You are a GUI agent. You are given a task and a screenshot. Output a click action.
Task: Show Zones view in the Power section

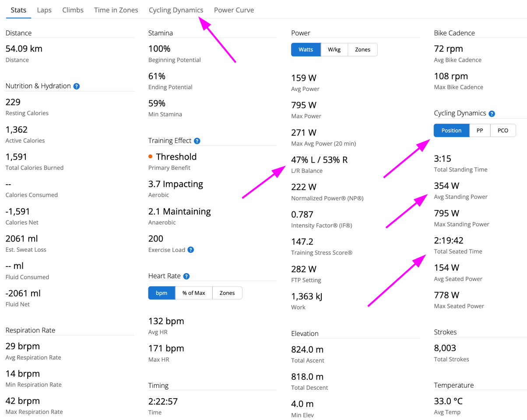[x=362, y=50]
